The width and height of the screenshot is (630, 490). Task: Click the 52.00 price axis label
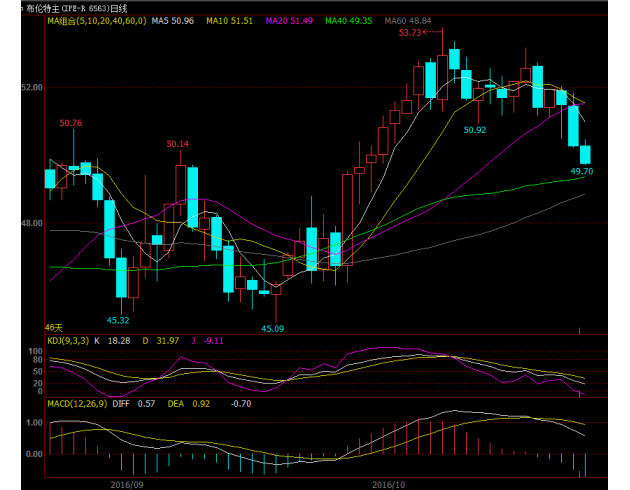(32, 87)
